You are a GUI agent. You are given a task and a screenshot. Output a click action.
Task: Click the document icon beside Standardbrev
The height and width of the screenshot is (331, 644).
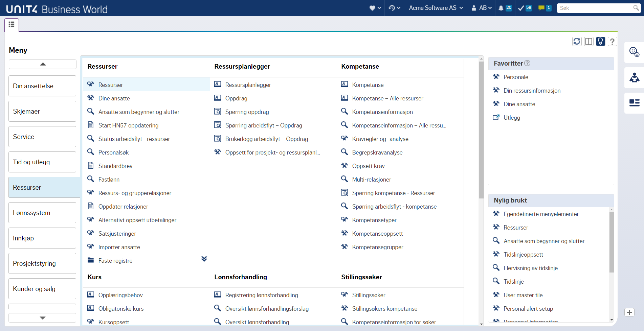[x=91, y=165]
